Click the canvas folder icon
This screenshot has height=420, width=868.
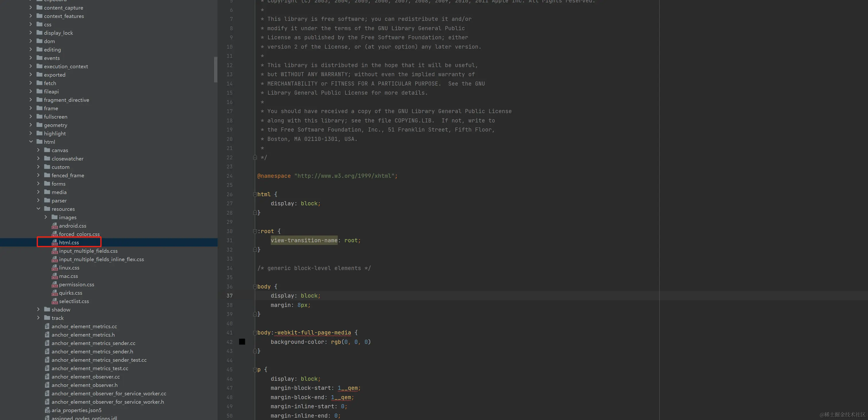[x=47, y=150]
